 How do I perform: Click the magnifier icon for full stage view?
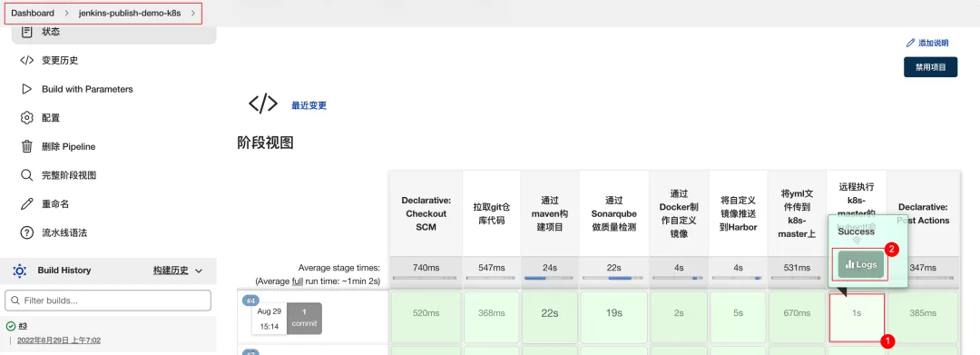pos(26,175)
